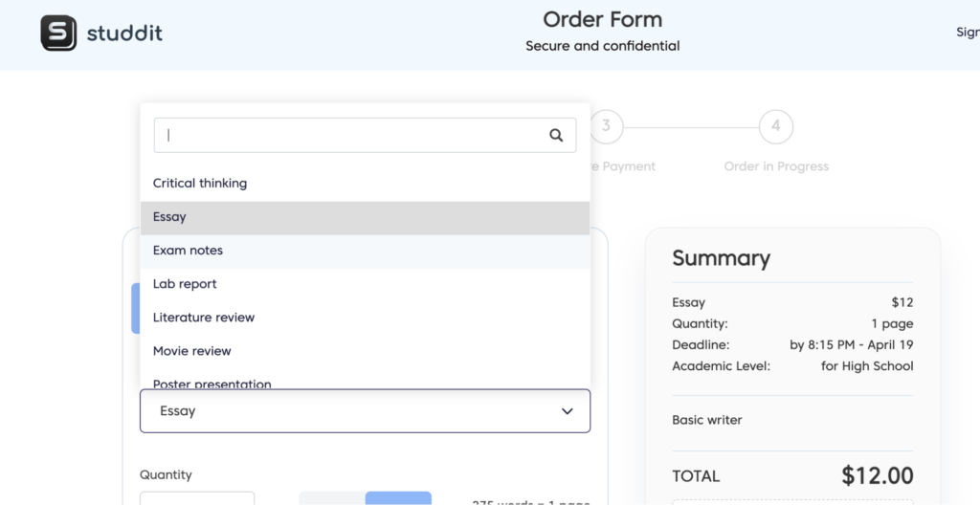Select Poster presentation option
The image size is (980, 505).
[x=365, y=381]
